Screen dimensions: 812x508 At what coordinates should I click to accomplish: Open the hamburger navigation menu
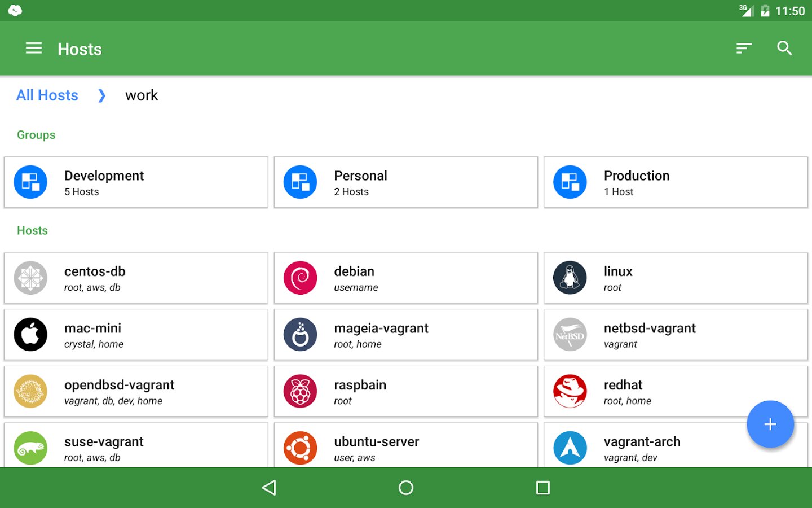34,49
